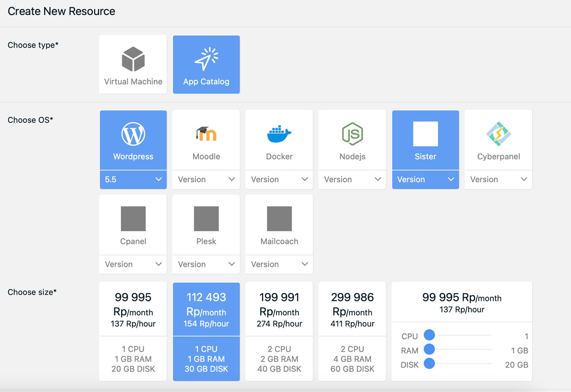This screenshot has width=571, height=392.
Task: Select the Sister app icon
Action: pyautogui.click(x=425, y=134)
